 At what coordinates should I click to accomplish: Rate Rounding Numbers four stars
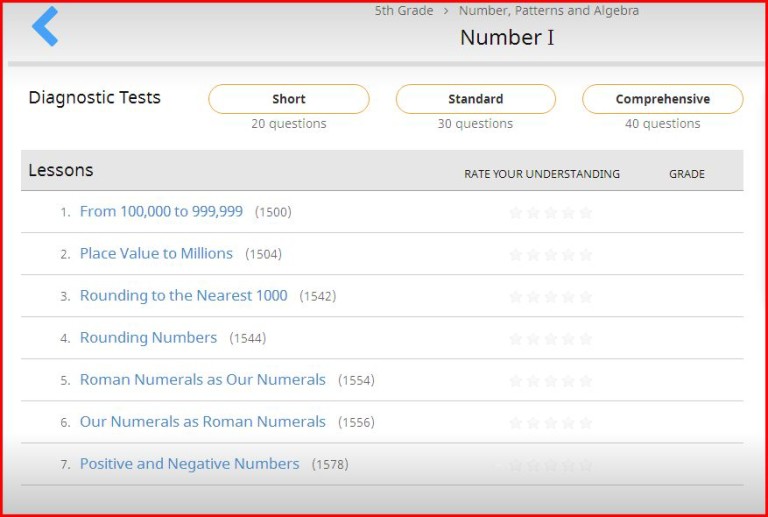click(568, 339)
